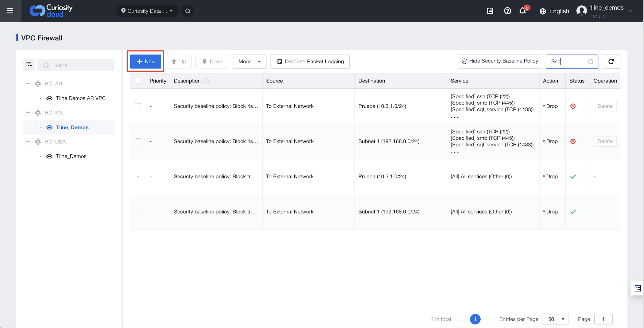
Task: Click the tline_demos user avatar
Action: [582, 11]
